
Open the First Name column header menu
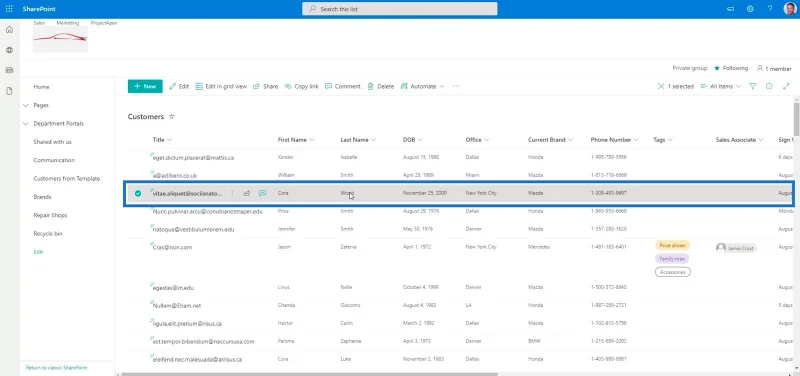point(296,139)
